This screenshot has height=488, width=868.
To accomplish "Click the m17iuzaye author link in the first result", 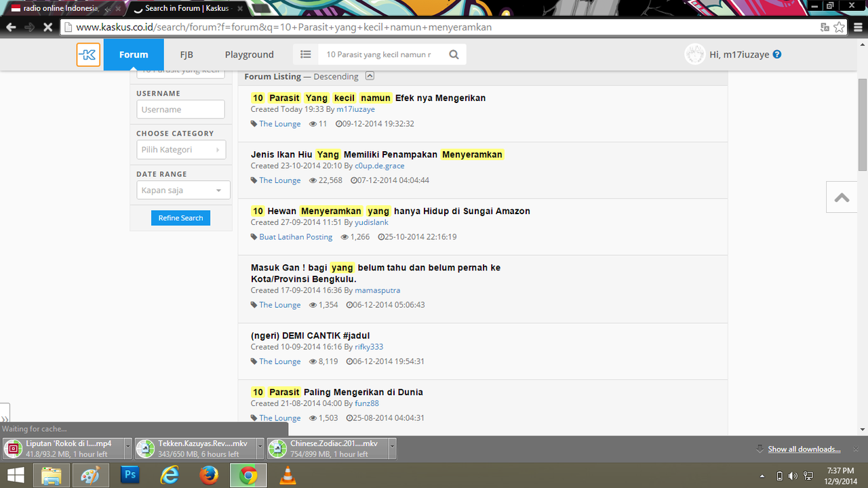I will (355, 109).
